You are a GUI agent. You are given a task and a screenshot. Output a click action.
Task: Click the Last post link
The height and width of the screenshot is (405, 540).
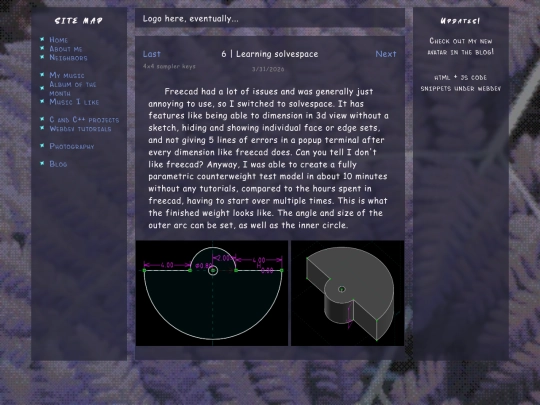click(152, 54)
